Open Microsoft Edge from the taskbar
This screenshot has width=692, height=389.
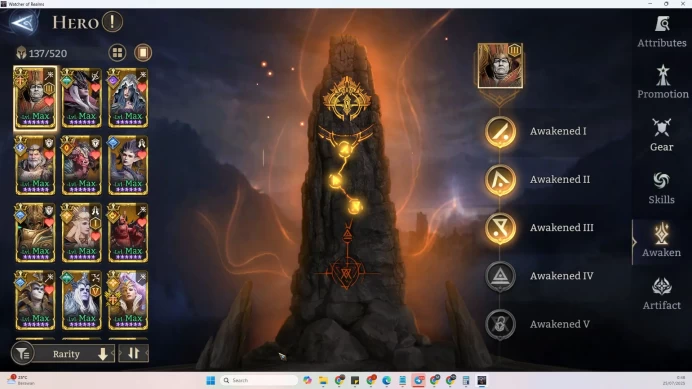click(x=387, y=380)
